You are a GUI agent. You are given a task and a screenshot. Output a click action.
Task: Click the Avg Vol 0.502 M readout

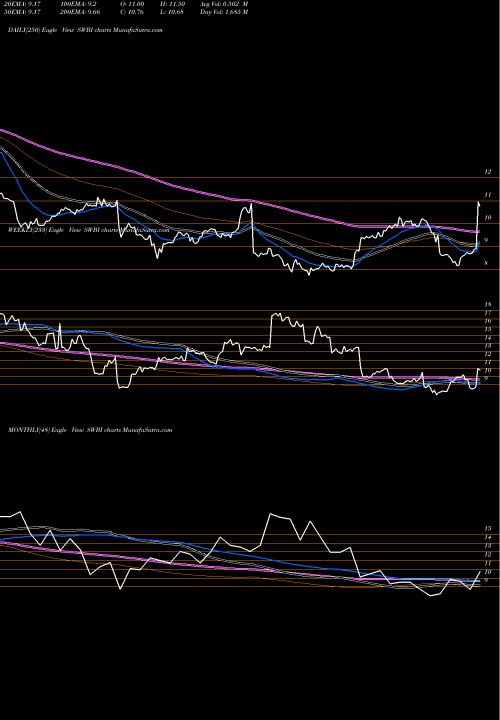click(224, 4)
